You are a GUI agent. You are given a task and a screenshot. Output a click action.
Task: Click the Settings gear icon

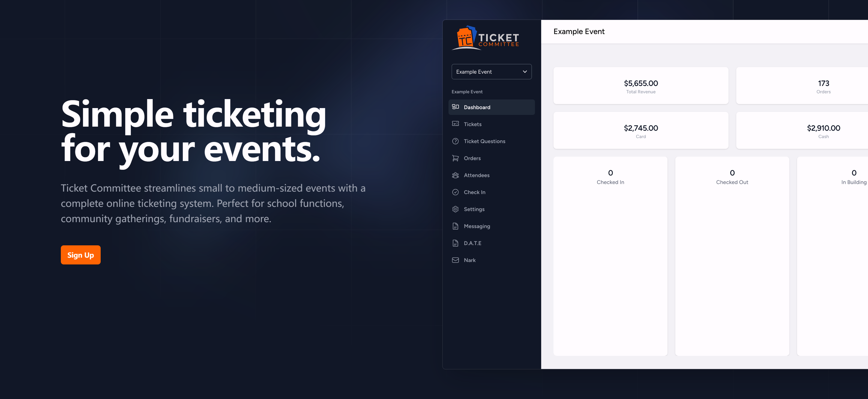click(455, 209)
